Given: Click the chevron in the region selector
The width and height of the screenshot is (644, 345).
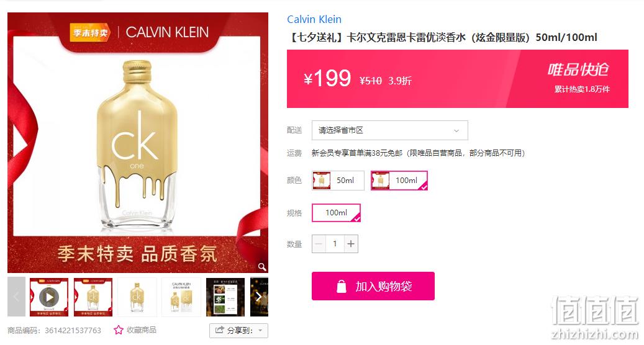Looking at the screenshot, I should (456, 131).
